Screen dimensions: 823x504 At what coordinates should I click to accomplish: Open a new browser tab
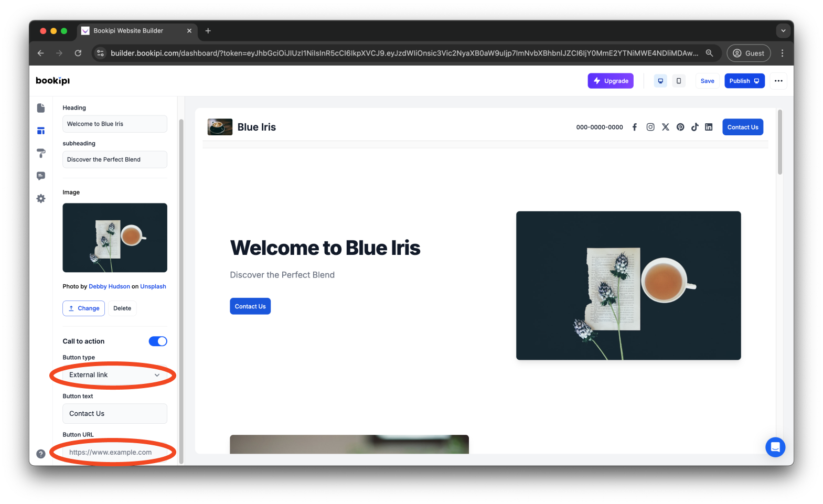coord(208,31)
